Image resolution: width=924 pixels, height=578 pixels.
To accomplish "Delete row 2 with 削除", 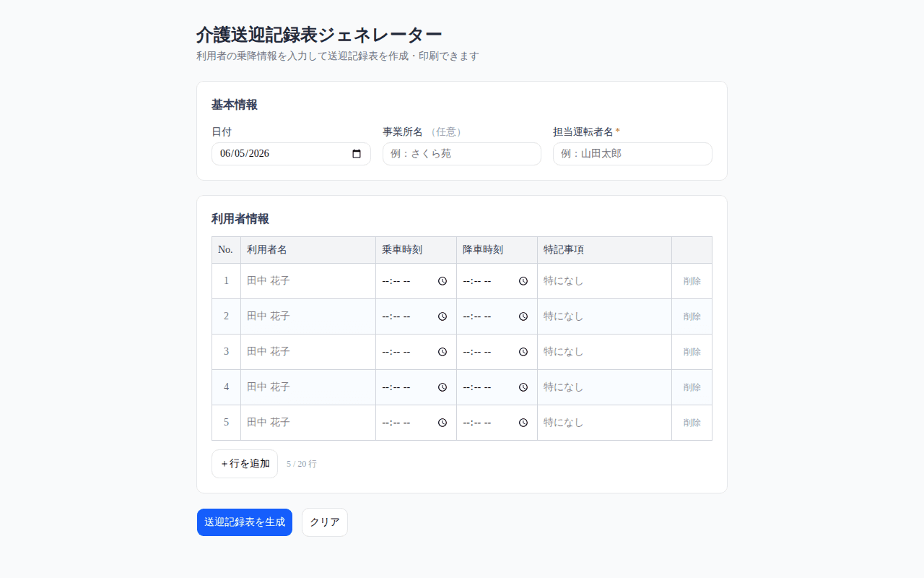I will coord(692,316).
